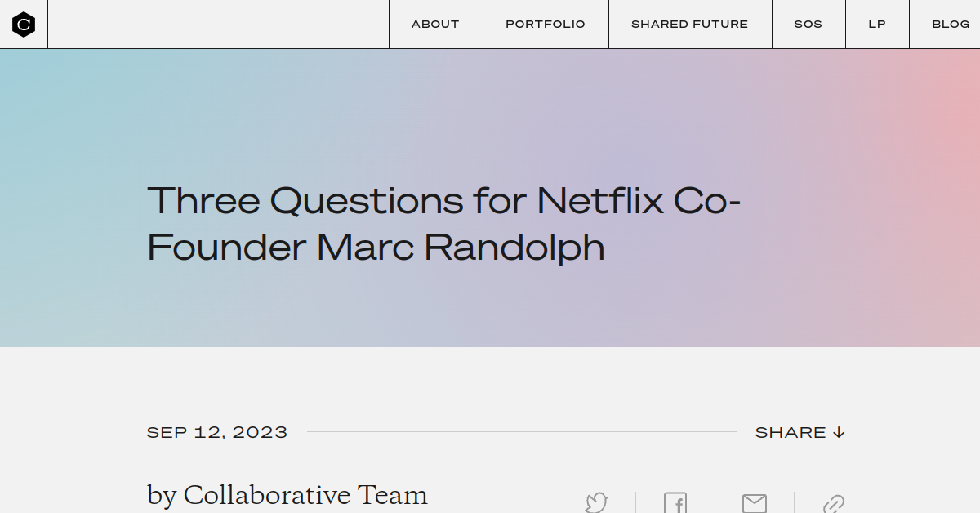Open the About menu item
The image size is (980, 513).
click(x=435, y=25)
